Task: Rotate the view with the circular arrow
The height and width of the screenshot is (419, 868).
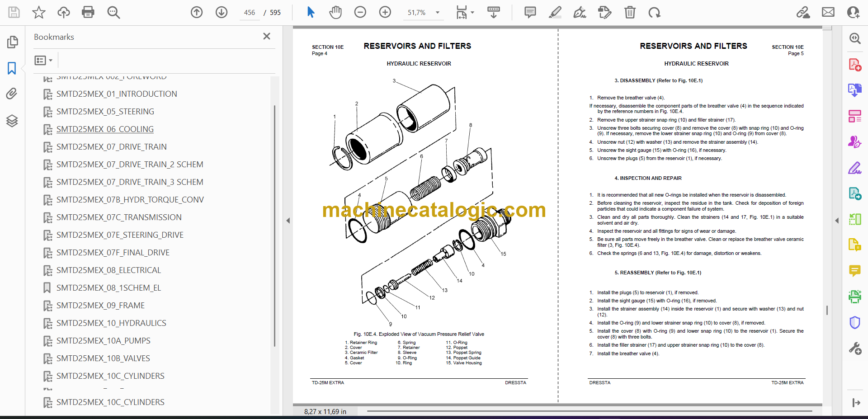Action: (x=654, y=12)
